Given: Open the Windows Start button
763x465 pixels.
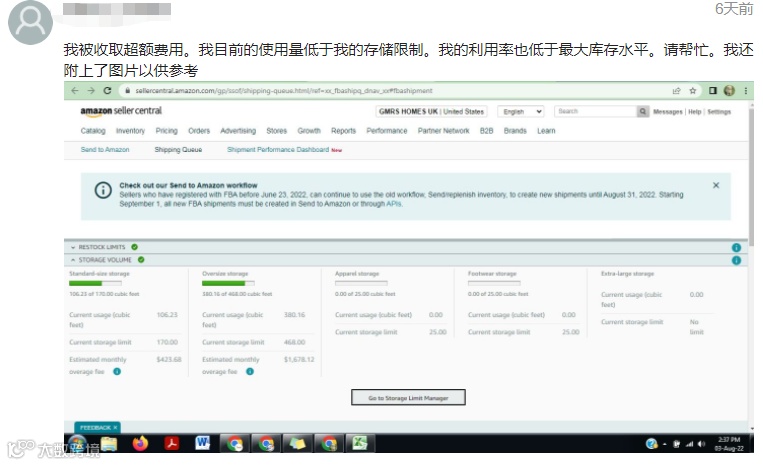Looking at the screenshot, I should (77, 443).
